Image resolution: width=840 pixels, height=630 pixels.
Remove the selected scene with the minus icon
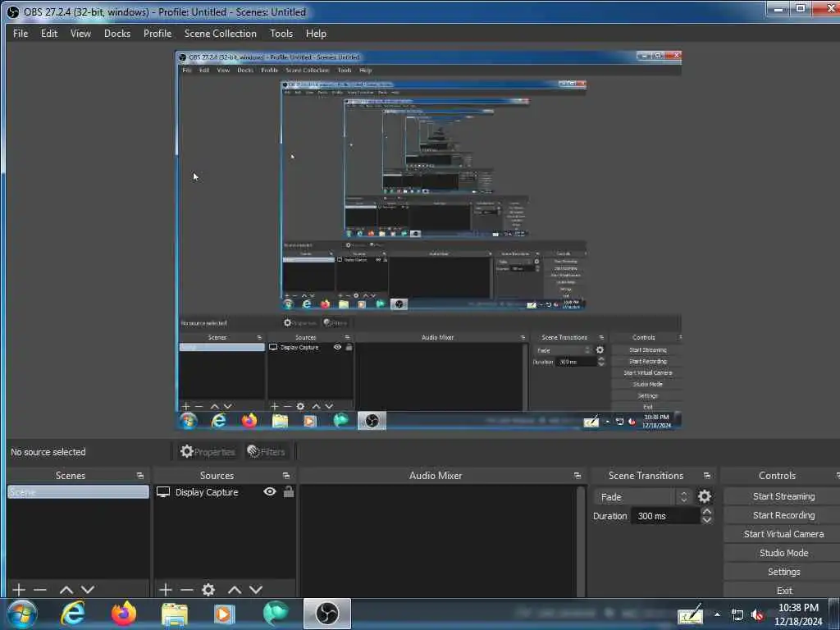click(x=40, y=590)
